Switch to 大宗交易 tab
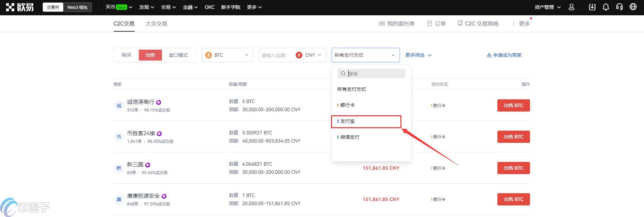 click(156, 24)
